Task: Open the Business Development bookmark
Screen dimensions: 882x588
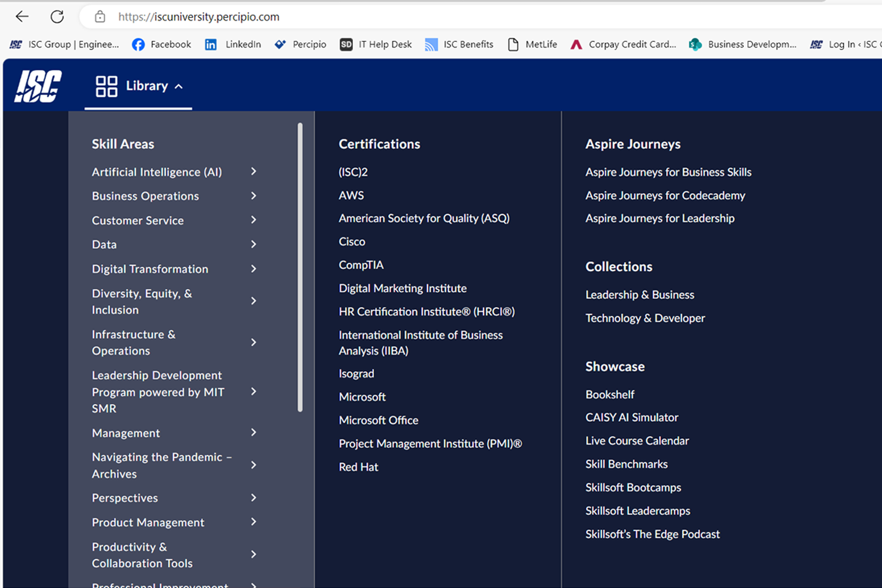Action: point(743,44)
